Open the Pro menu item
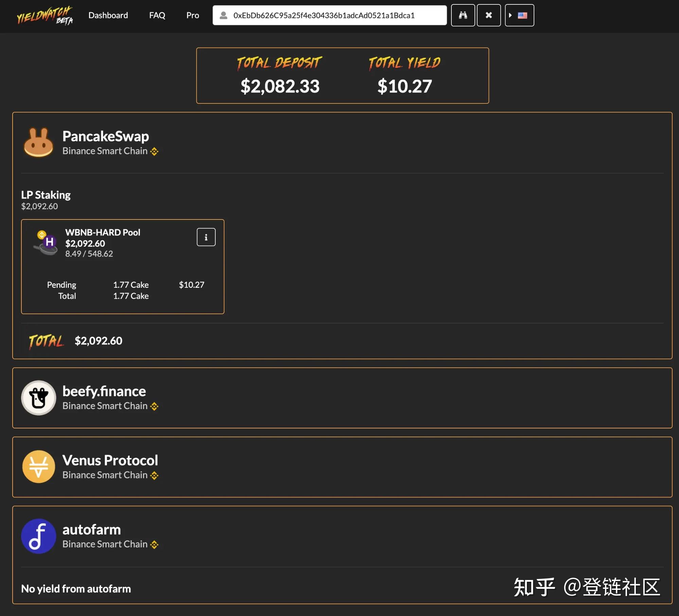The image size is (679, 616). pyautogui.click(x=193, y=15)
